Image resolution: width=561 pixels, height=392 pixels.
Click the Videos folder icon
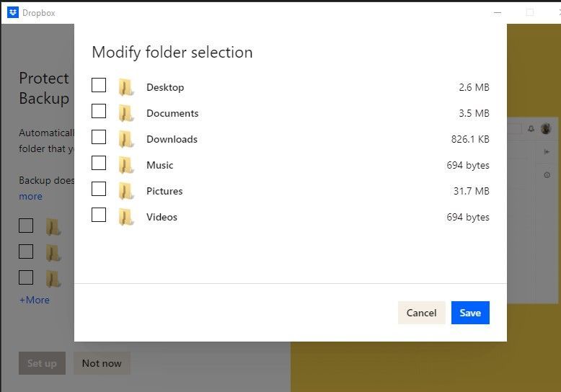click(126, 217)
